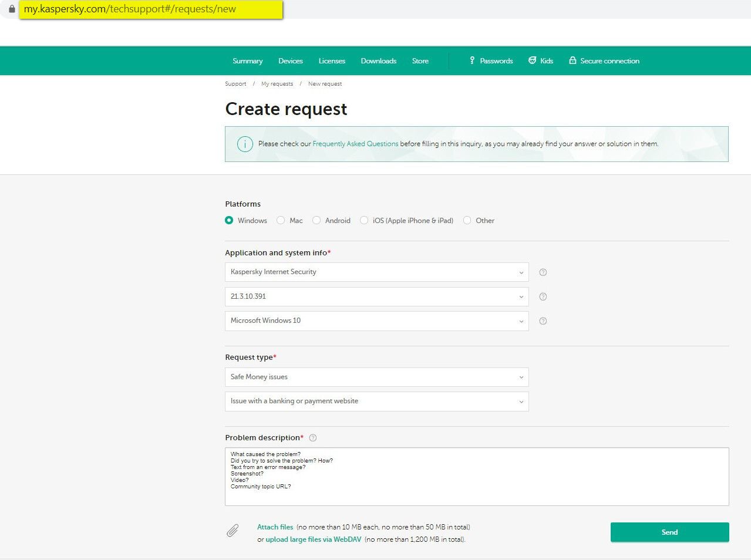The width and height of the screenshot is (751, 560).
Task: Choose iOS (Apple iPhone & iPad) platform
Action: 364,220
